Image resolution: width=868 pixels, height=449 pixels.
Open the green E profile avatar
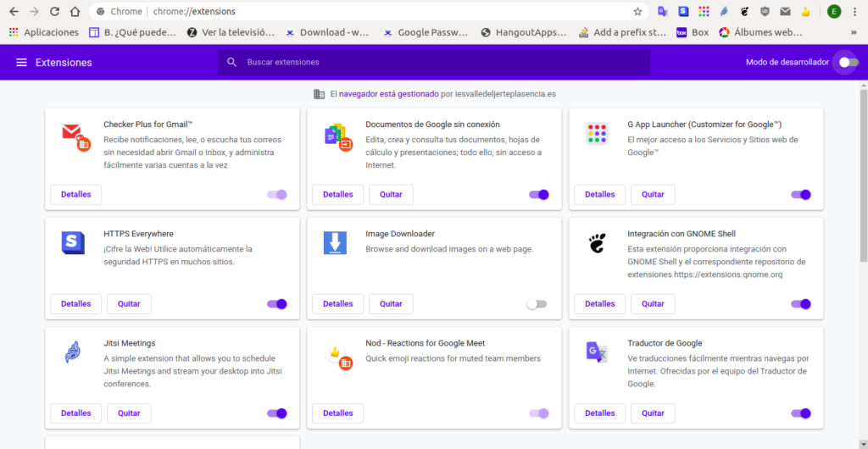point(834,11)
